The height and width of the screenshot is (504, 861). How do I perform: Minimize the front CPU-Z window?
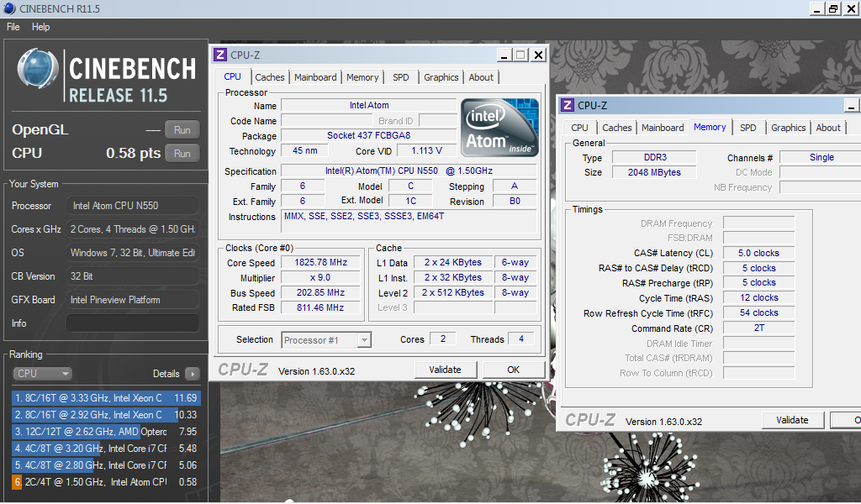pyautogui.click(x=504, y=55)
